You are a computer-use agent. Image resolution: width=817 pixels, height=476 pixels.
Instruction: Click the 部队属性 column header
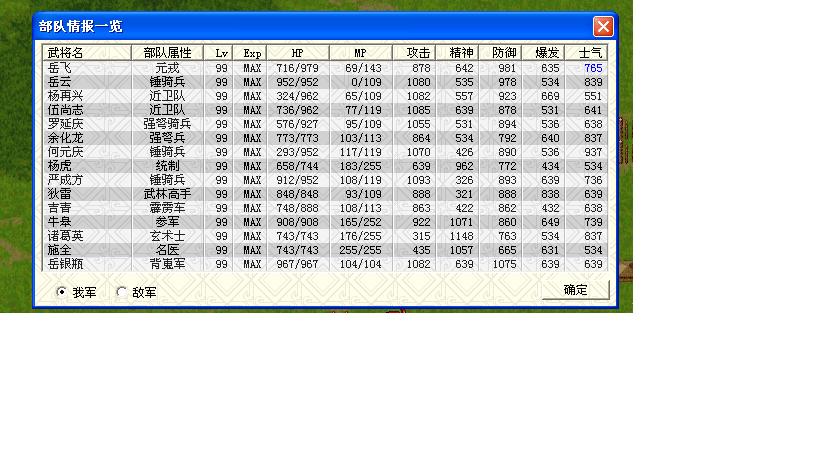coord(167,52)
